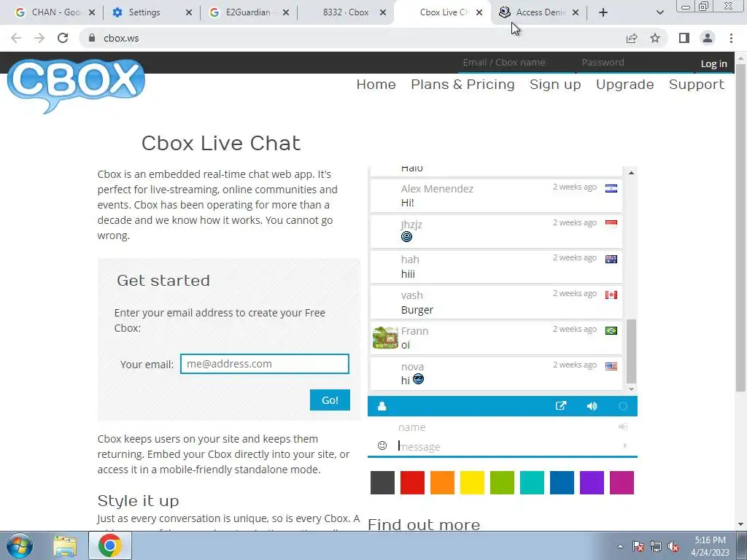Switch to the 8332 Cbox tab
The width and height of the screenshot is (747, 560).
click(345, 12)
